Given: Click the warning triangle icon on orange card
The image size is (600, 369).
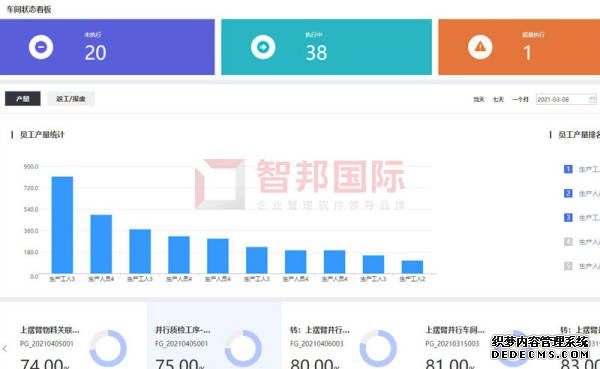Looking at the screenshot, I should click(480, 47).
